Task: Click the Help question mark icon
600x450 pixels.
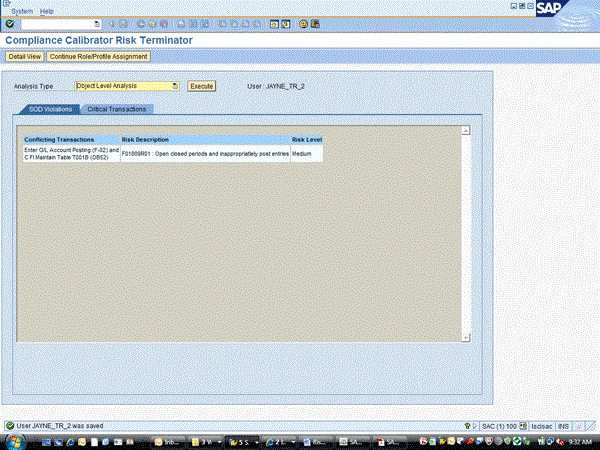Action: pyautogui.click(x=301, y=22)
